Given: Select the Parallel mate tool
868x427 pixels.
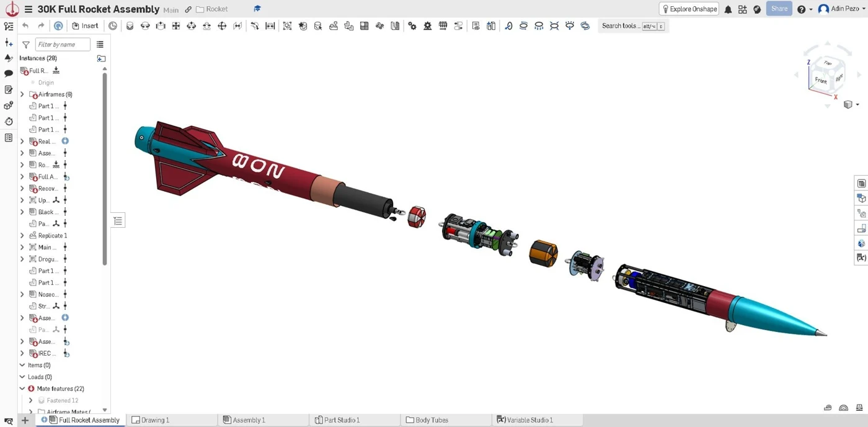Looking at the screenshot, I should [237, 26].
